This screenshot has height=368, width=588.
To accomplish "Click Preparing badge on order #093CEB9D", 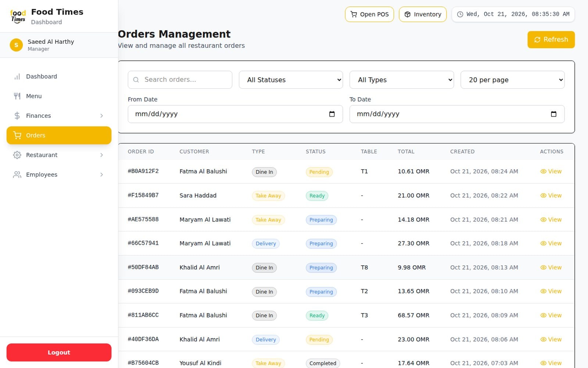I will point(321,292).
